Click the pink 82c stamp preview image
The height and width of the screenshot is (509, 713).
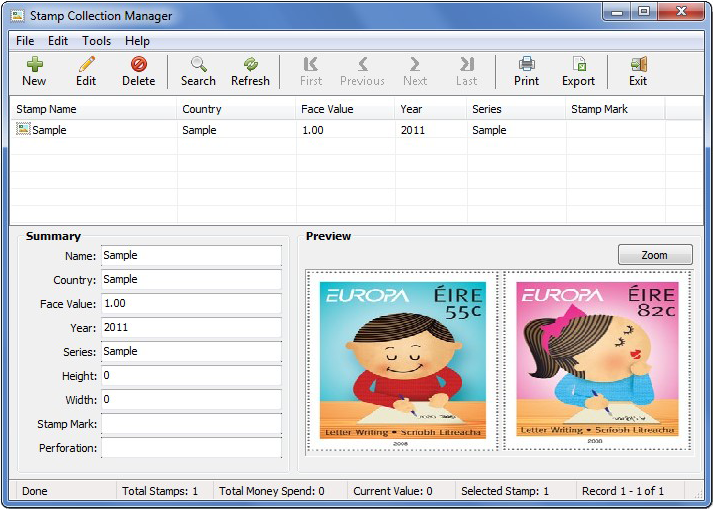(x=597, y=360)
